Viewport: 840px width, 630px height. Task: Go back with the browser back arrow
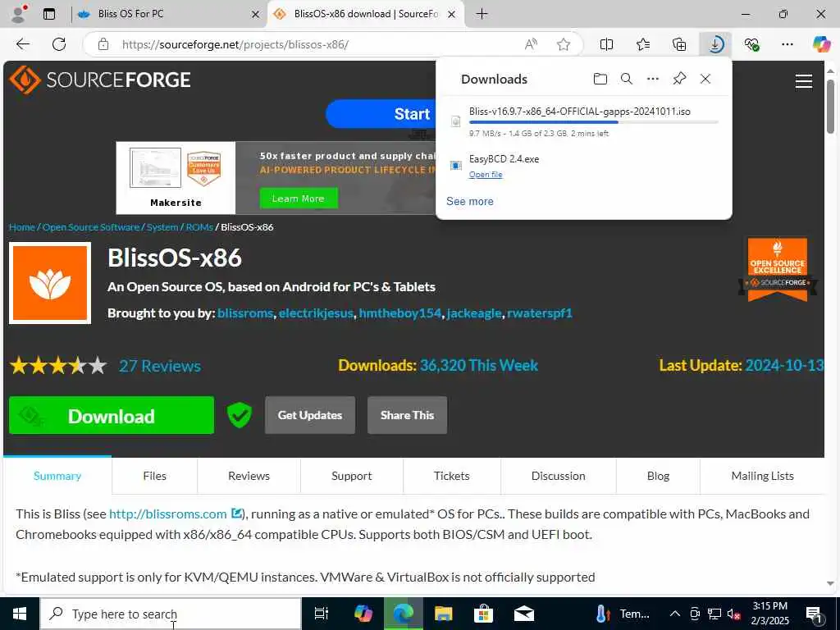pyautogui.click(x=23, y=44)
